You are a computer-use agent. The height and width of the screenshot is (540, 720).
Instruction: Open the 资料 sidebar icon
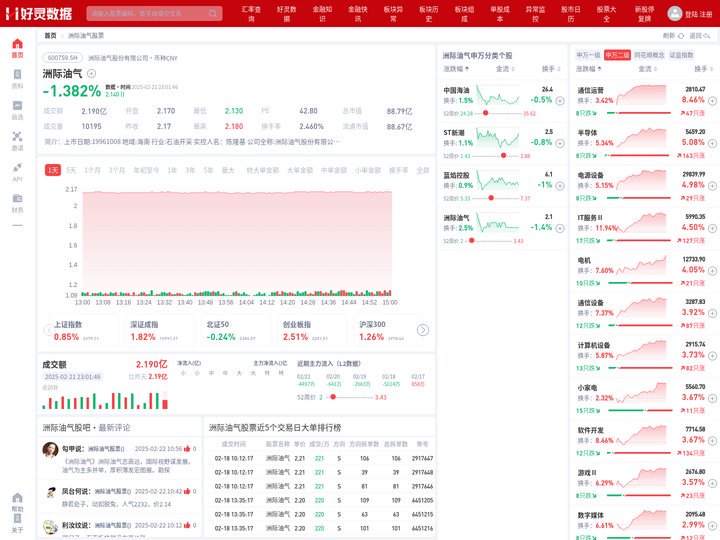tap(17, 74)
